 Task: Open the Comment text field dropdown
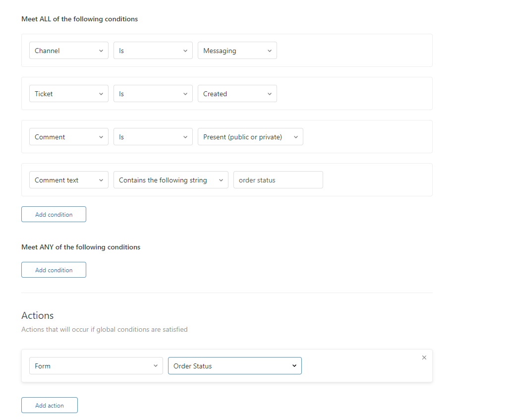(x=68, y=180)
